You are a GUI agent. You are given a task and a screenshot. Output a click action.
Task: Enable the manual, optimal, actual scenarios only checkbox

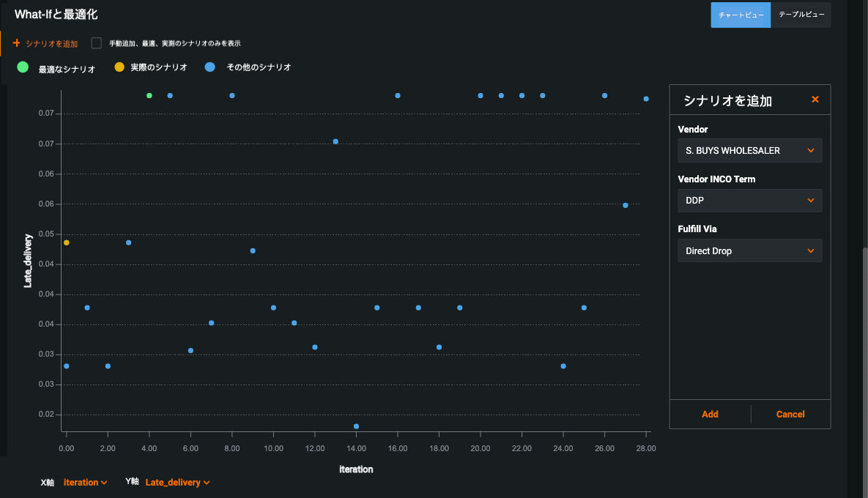coord(97,43)
